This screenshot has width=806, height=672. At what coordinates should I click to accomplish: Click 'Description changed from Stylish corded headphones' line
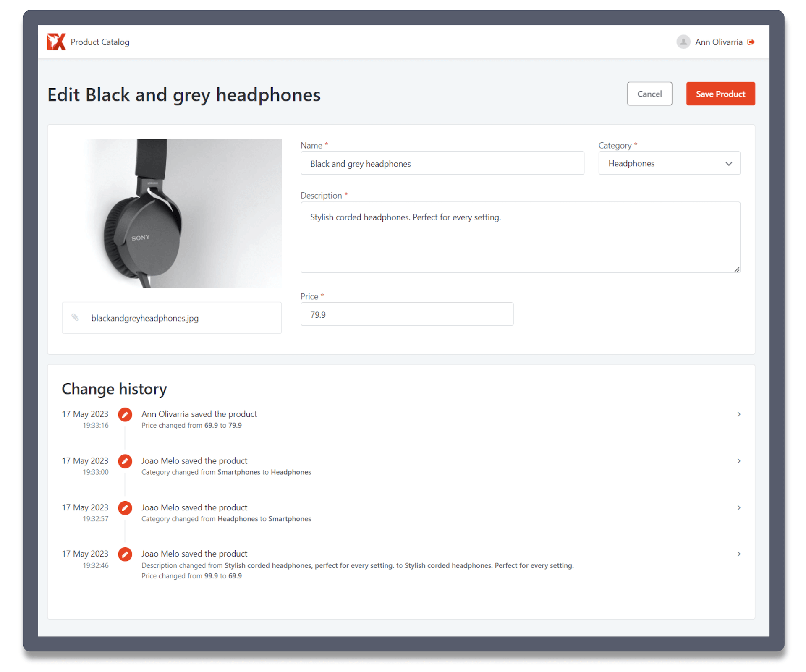pyautogui.click(x=357, y=565)
